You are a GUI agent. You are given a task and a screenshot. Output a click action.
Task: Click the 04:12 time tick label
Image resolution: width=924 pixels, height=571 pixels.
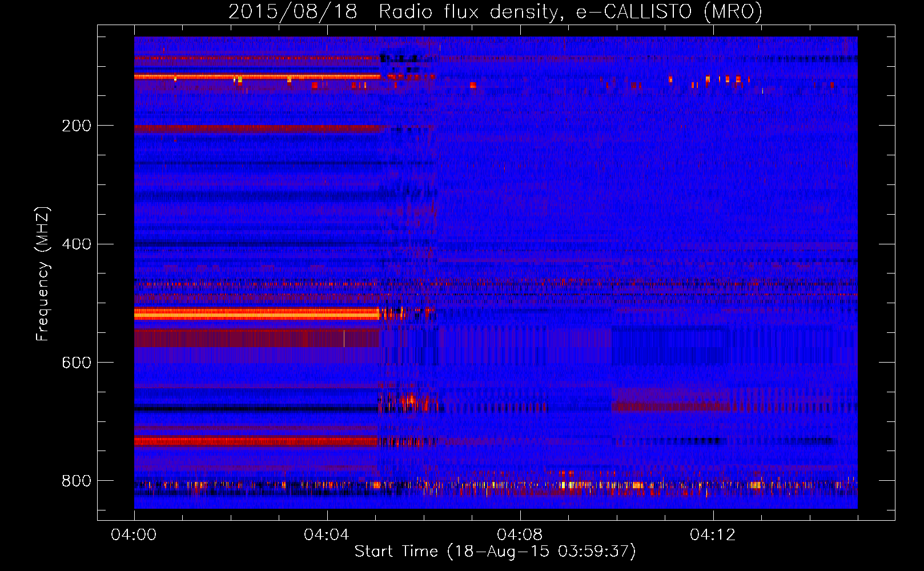tap(713, 534)
